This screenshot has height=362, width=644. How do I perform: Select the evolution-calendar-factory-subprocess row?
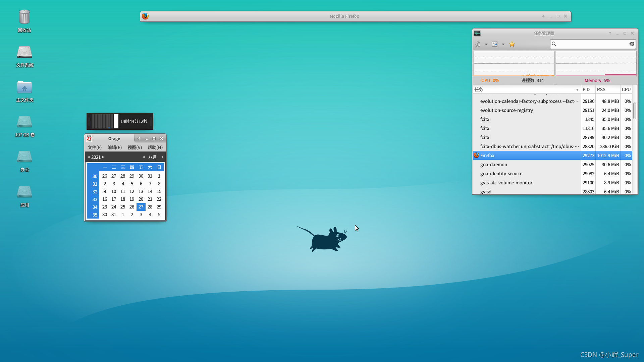(x=552, y=101)
